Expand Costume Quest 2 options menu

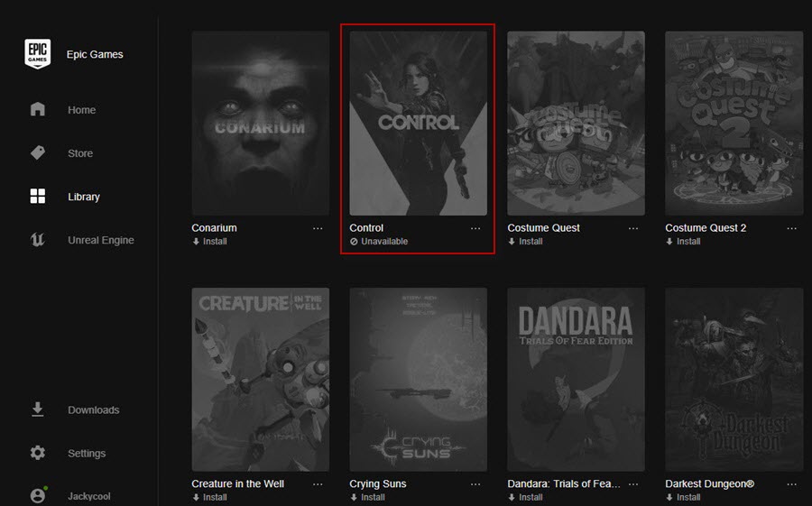791,228
